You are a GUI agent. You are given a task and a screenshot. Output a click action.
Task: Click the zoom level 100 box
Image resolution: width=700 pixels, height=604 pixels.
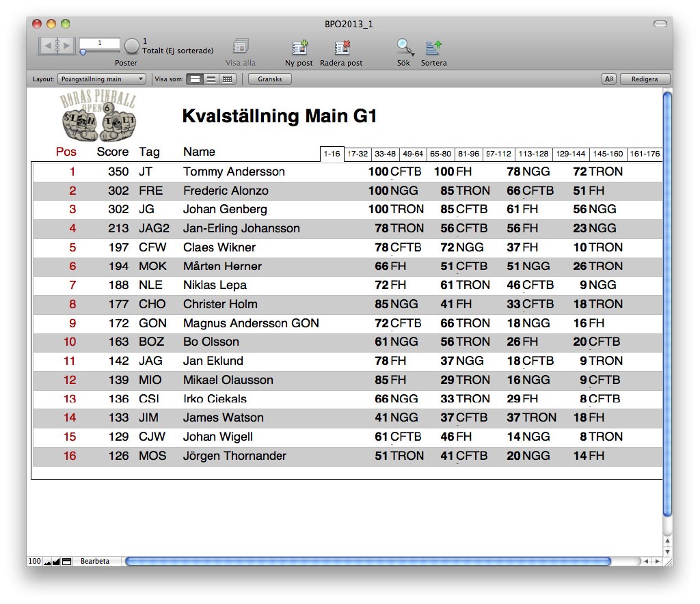[x=34, y=561]
